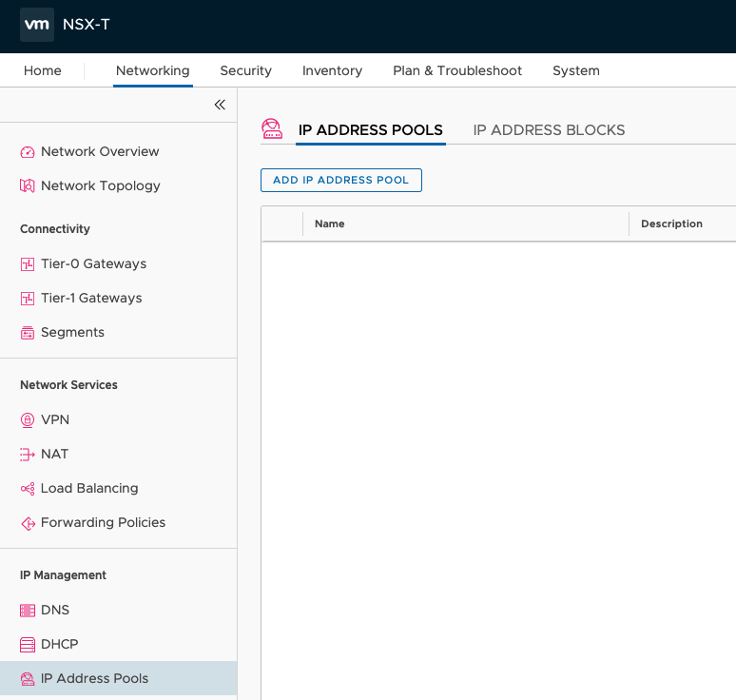The width and height of the screenshot is (736, 700).
Task: Open the Plan & Troubleshoot tab
Action: tap(457, 70)
